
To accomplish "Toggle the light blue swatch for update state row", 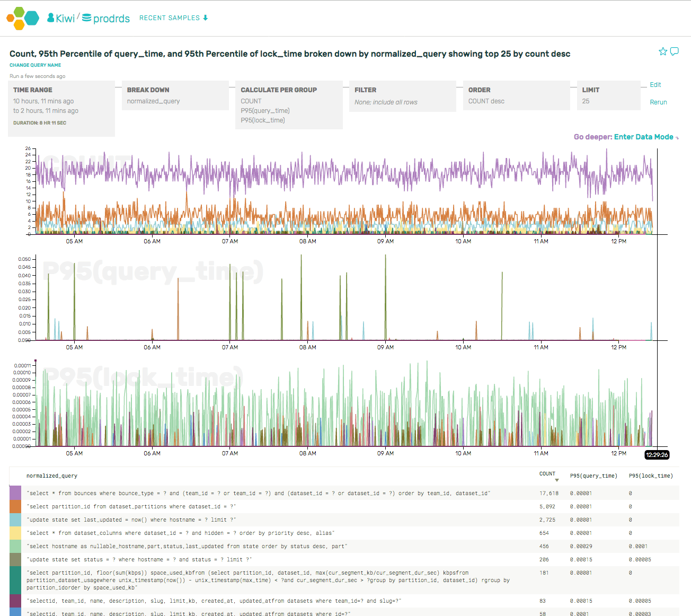I will click(x=15, y=520).
